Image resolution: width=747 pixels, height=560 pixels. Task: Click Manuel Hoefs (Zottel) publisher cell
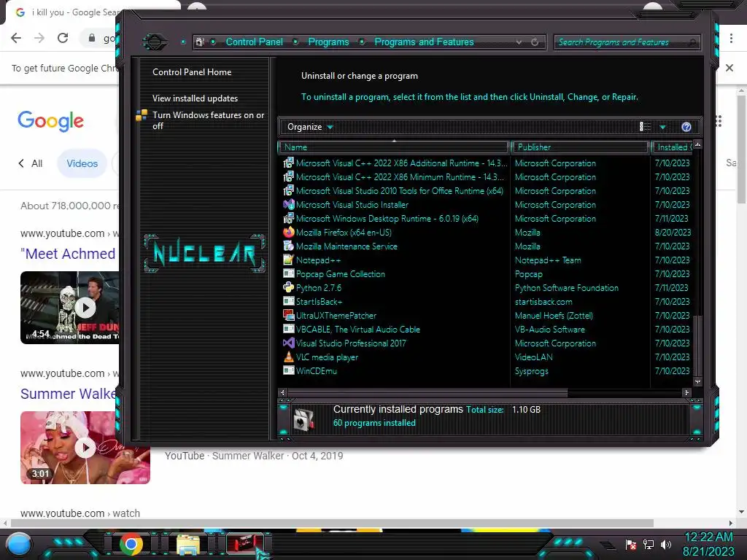click(x=554, y=315)
